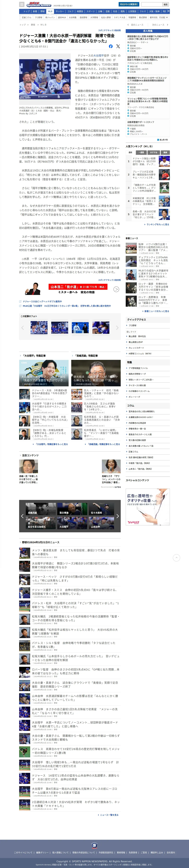The image size is (189, 868).
Task: Open 会社案内 footer link
Action: (171, 853)
